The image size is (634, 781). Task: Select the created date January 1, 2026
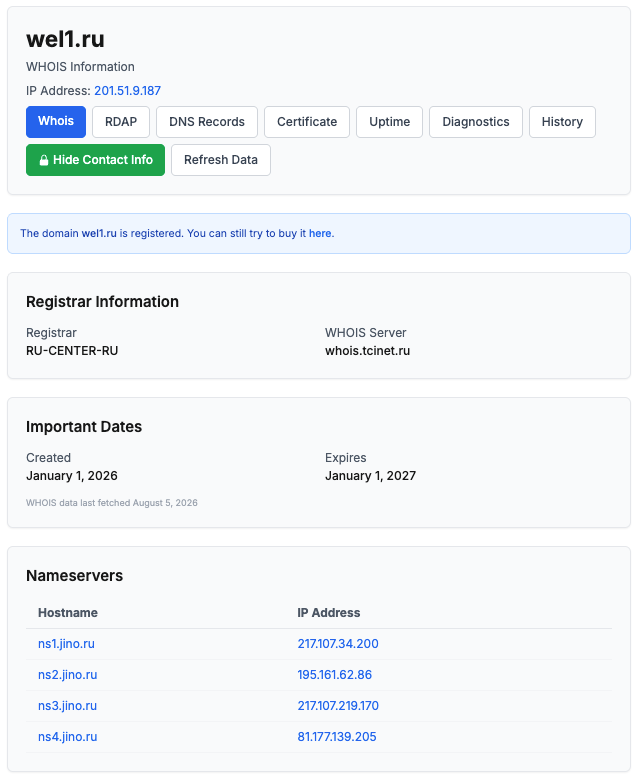tap(72, 476)
